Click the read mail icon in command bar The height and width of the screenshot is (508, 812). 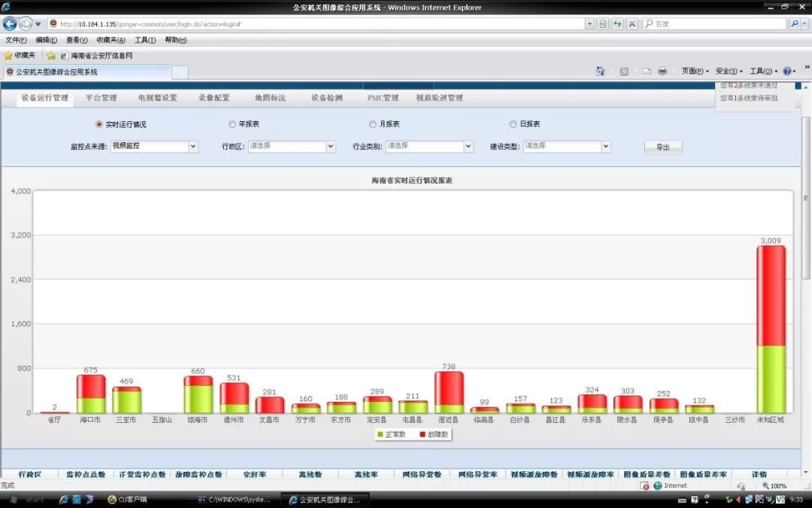(647, 71)
